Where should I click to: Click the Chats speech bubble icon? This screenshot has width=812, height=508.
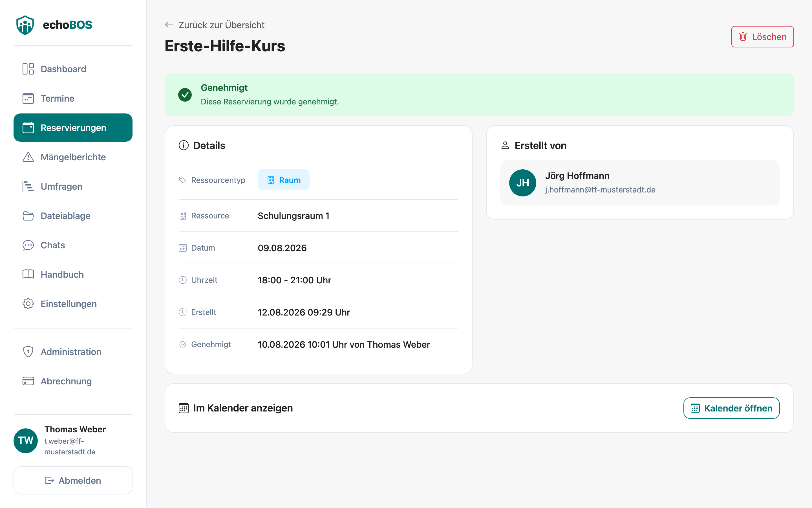pyautogui.click(x=28, y=245)
